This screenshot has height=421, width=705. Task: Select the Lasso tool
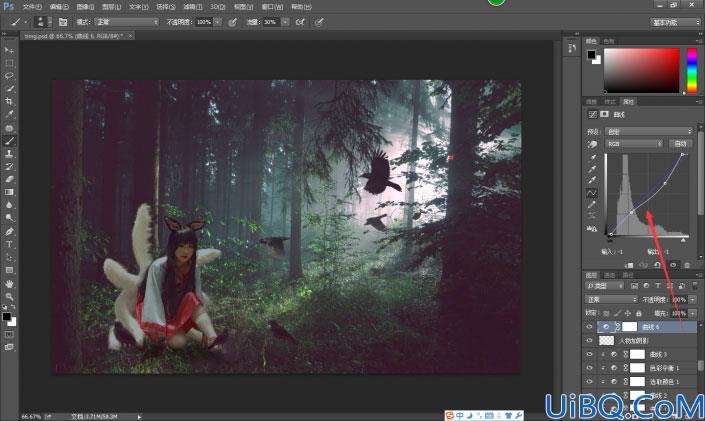(9, 76)
